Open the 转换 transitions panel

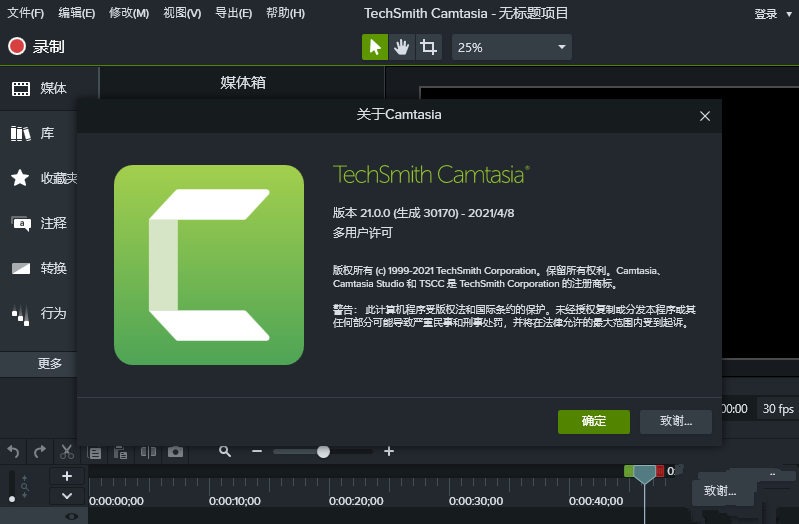[39, 268]
